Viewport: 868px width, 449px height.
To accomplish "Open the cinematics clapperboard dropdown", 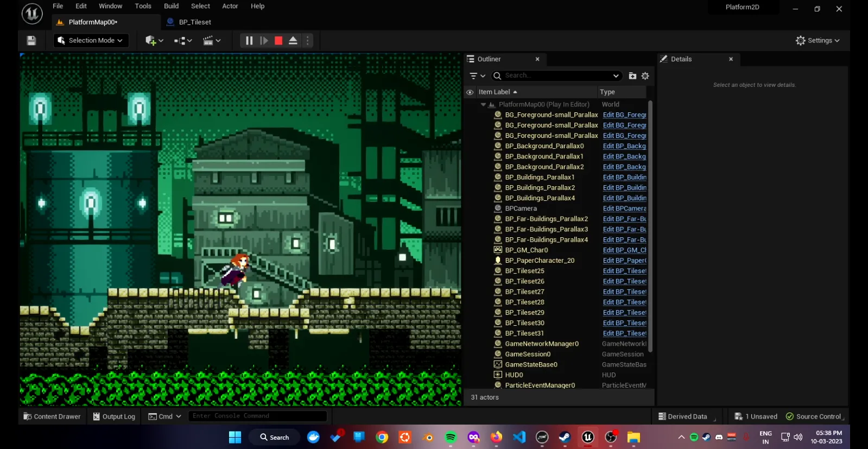I will click(212, 41).
